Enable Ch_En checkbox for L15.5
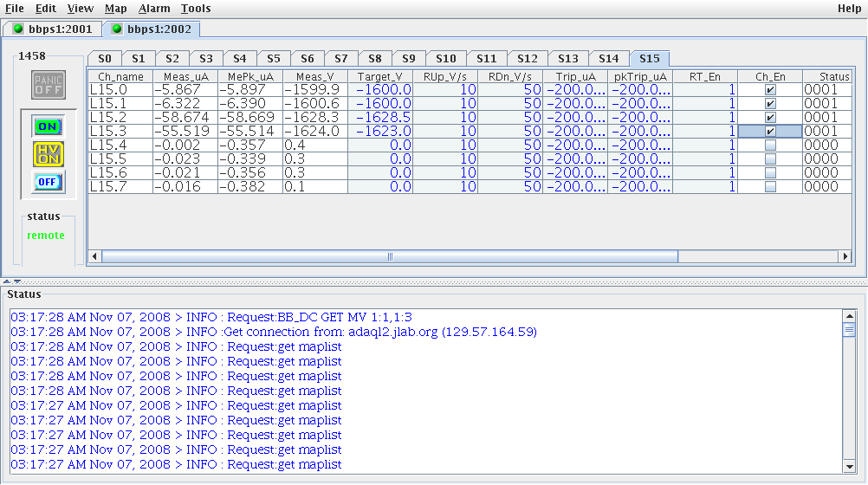 pyautogui.click(x=770, y=158)
